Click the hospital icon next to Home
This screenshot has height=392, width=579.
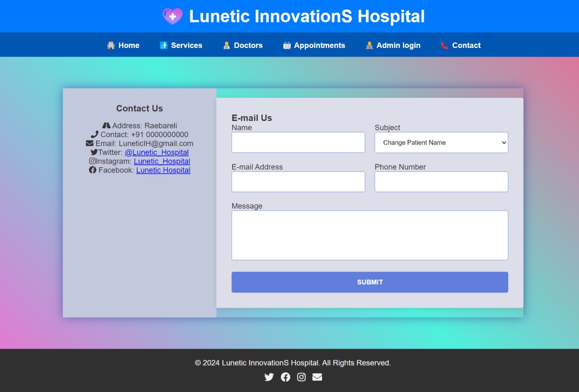tap(111, 45)
